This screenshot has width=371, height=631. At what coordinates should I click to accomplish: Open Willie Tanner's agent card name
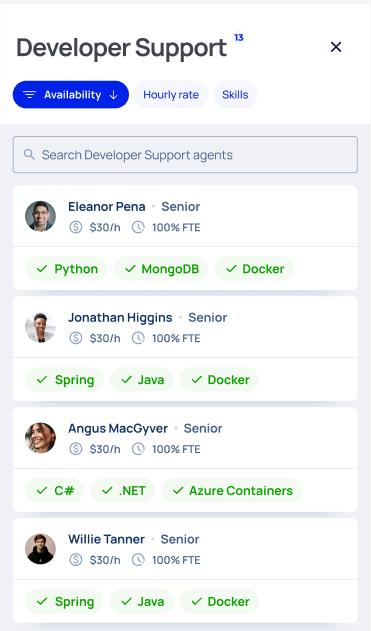point(106,539)
